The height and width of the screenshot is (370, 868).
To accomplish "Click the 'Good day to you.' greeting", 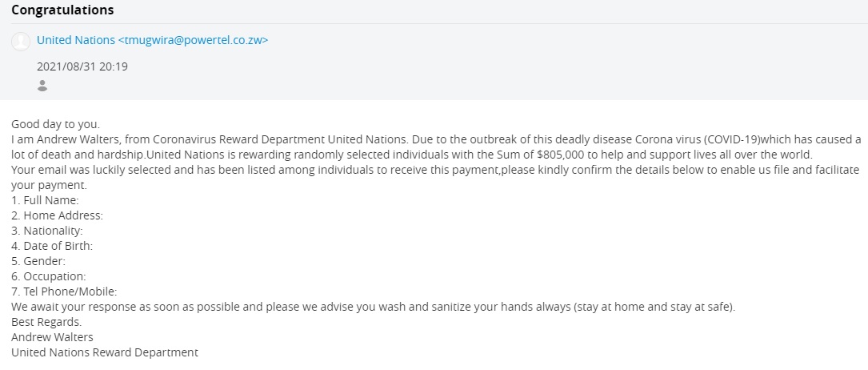I will point(56,124).
